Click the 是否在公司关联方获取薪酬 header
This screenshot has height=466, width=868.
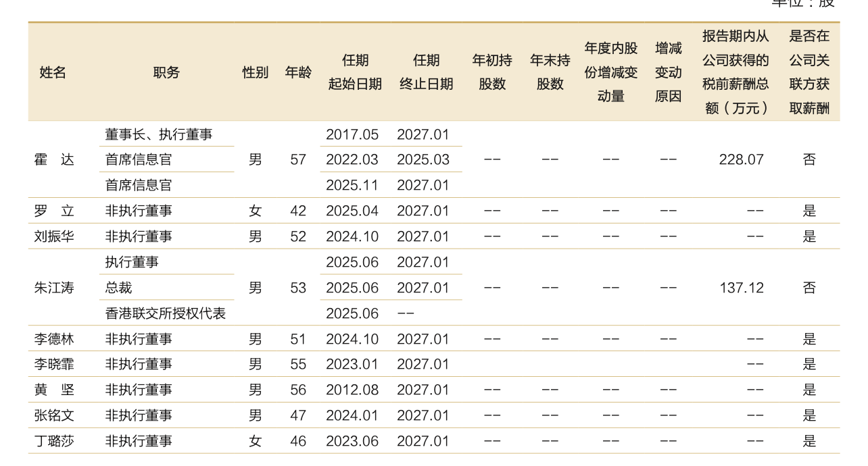(809, 72)
